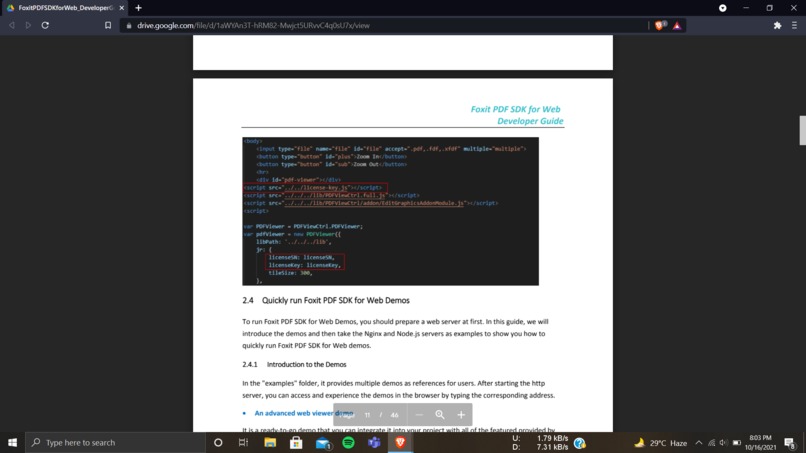Click the taskbar search box
The height and width of the screenshot is (453, 806).
(x=115, y=442)
